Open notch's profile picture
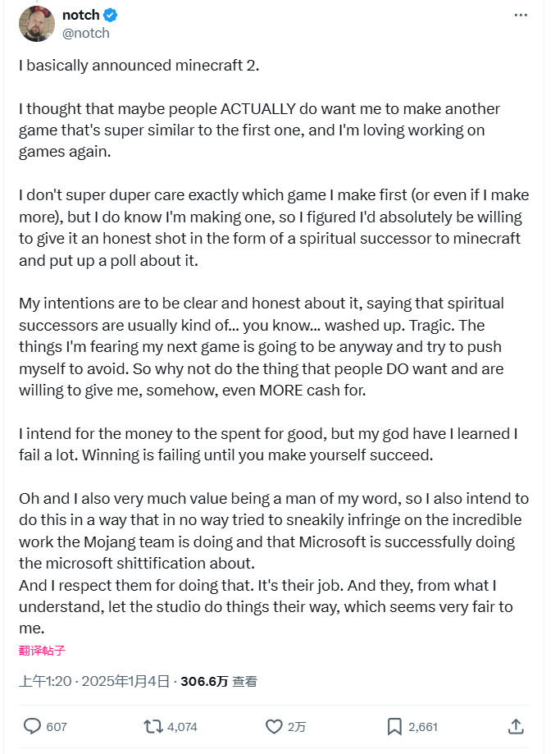Viewport: 560px width, 754px height. coord(36,24)
